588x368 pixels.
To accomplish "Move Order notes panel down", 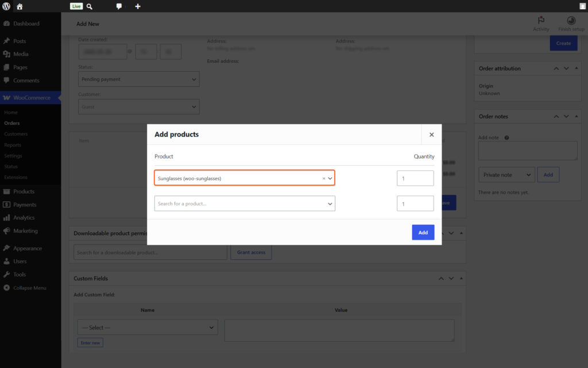I will pos(566,116).
